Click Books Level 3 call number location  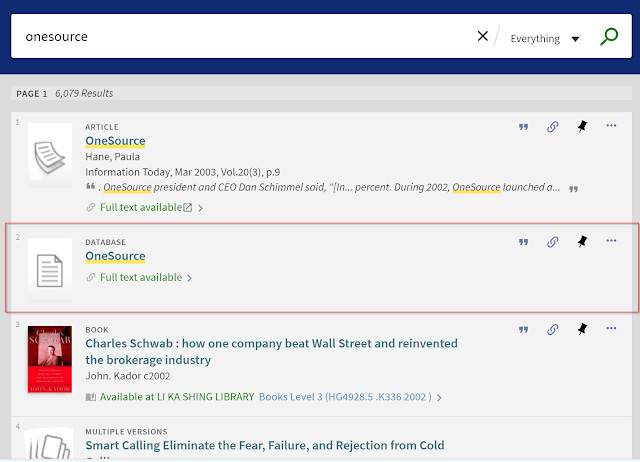point(345,397)
